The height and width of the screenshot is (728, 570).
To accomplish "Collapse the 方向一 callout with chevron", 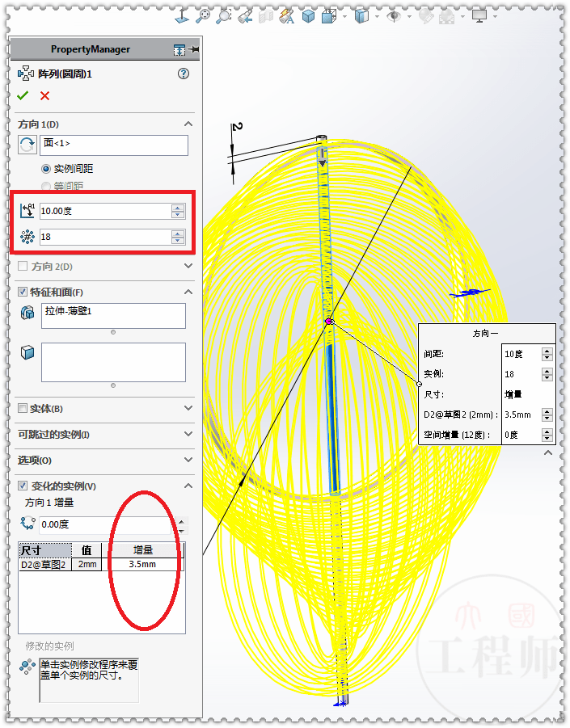I will point(548,452).
